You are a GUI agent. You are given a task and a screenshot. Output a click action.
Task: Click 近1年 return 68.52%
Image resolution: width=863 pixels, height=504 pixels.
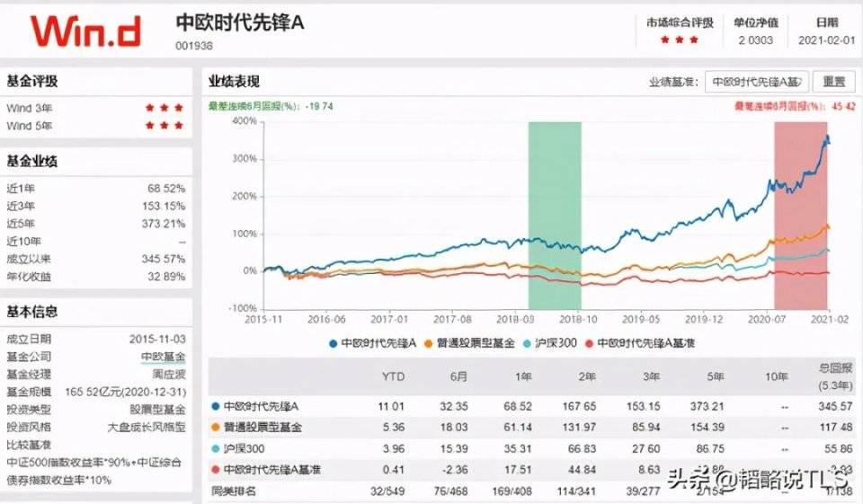coord(166,189)
